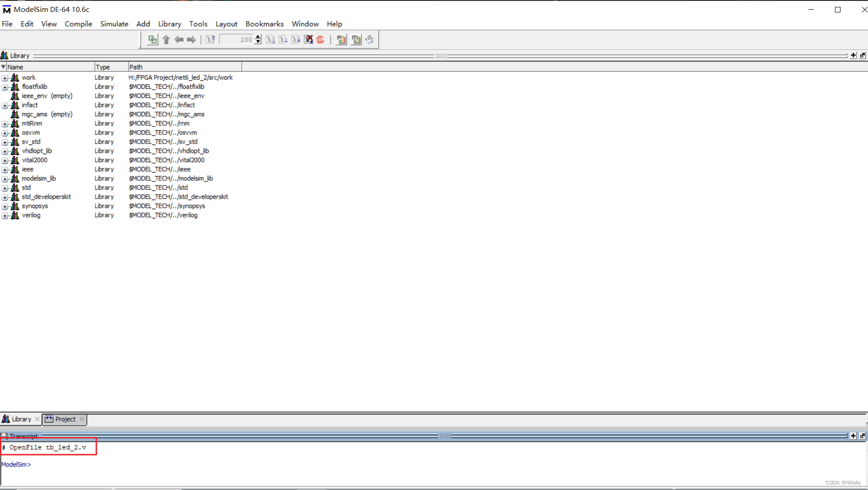Expand the mtiRnm library

tap(5, 124)
